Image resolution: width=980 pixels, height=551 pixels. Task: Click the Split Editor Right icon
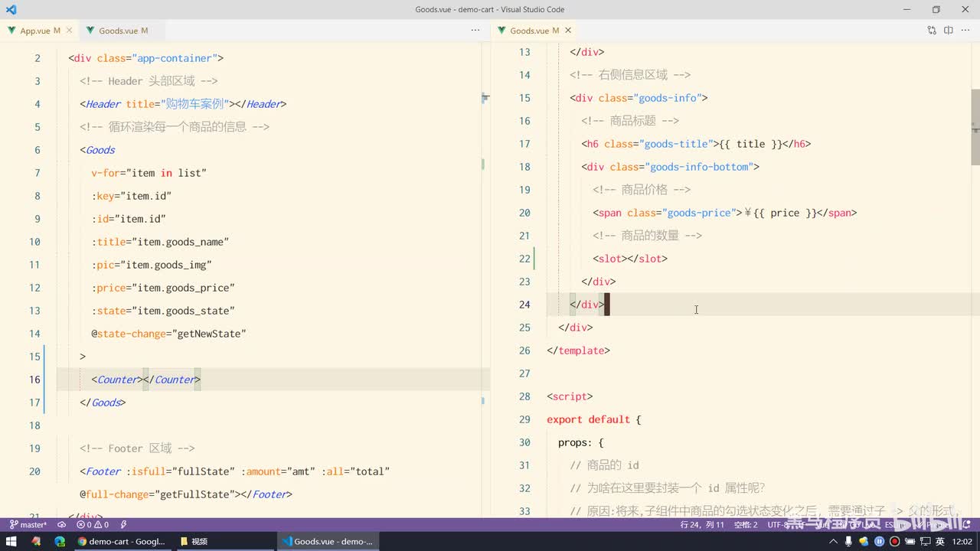(949, 31)
